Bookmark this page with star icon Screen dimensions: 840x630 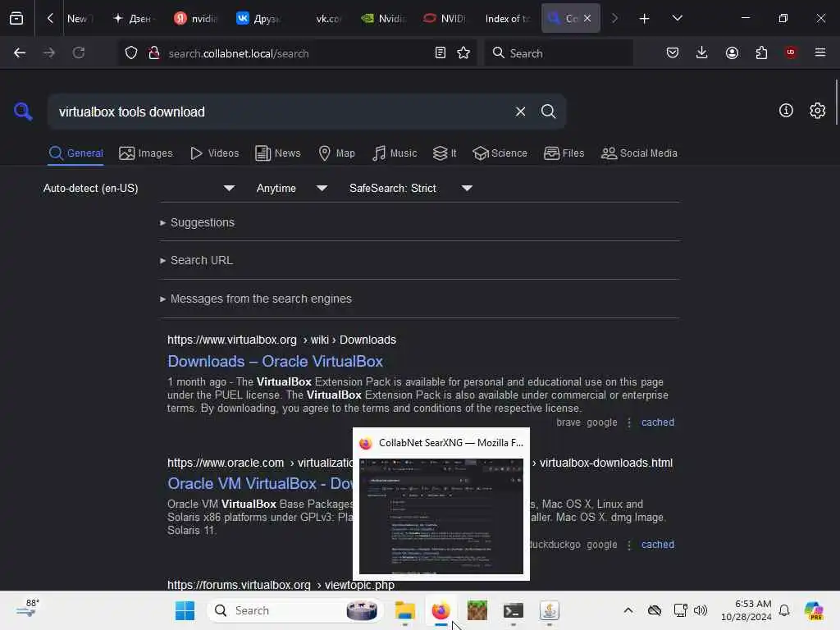coord(463,53)
